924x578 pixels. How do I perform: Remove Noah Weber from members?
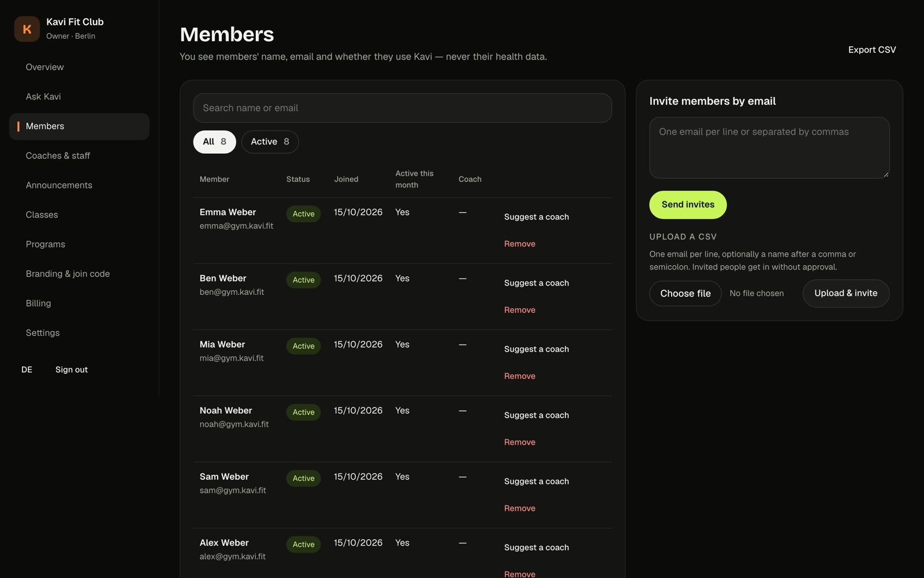(520, 442)
